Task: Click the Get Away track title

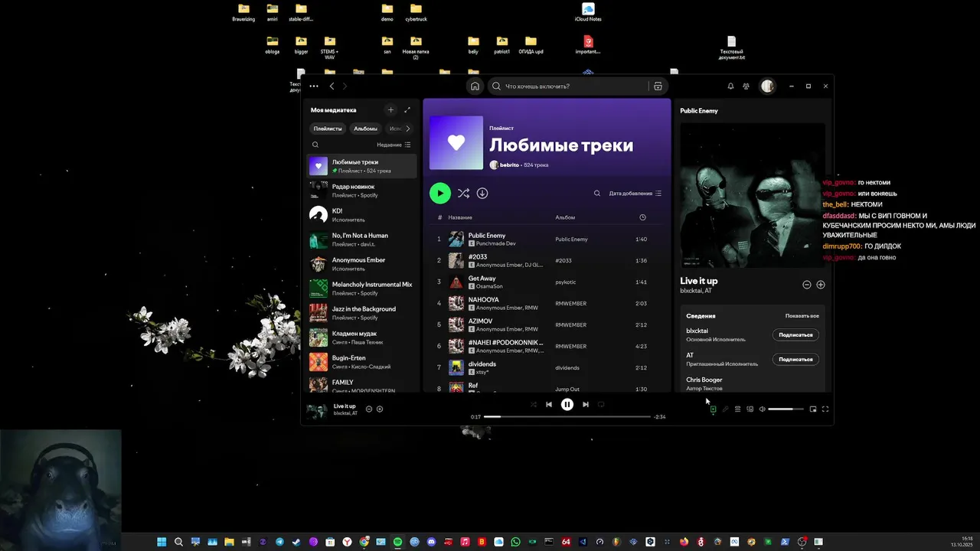Action: tap(482, 279)
